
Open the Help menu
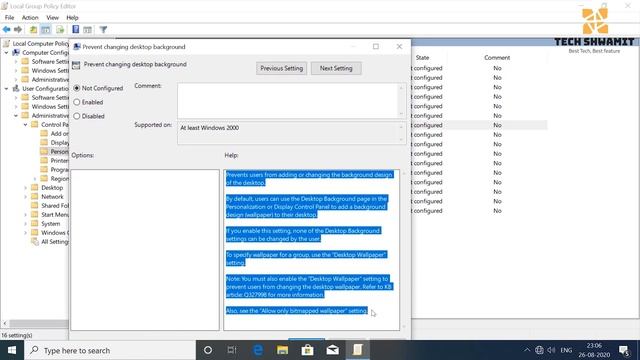coord(72,18)
